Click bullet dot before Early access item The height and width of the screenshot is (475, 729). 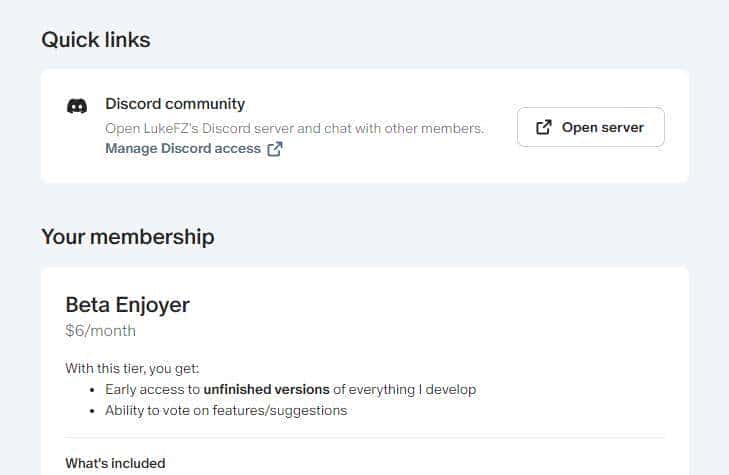point(93,389)
